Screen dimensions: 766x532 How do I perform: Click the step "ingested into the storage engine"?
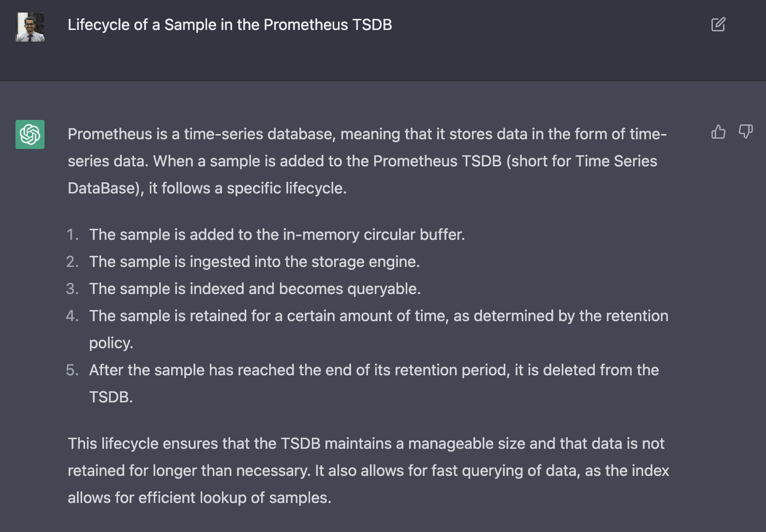coord(254,262)
